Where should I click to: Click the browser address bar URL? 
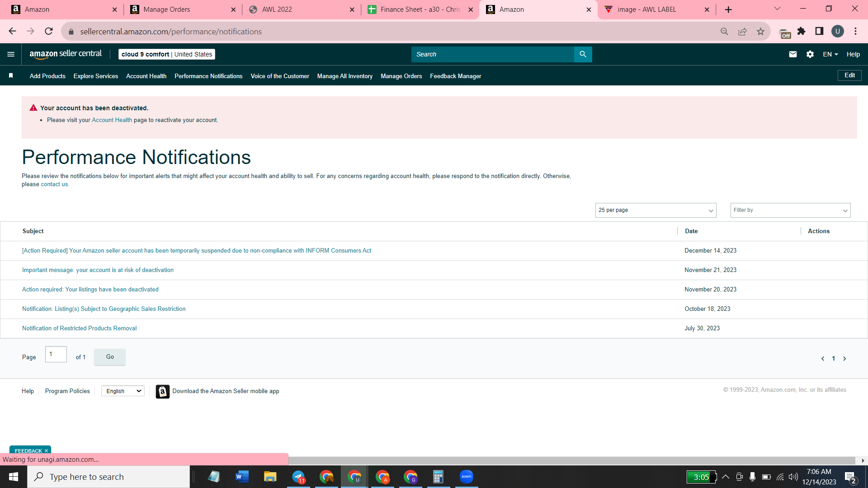171,32
